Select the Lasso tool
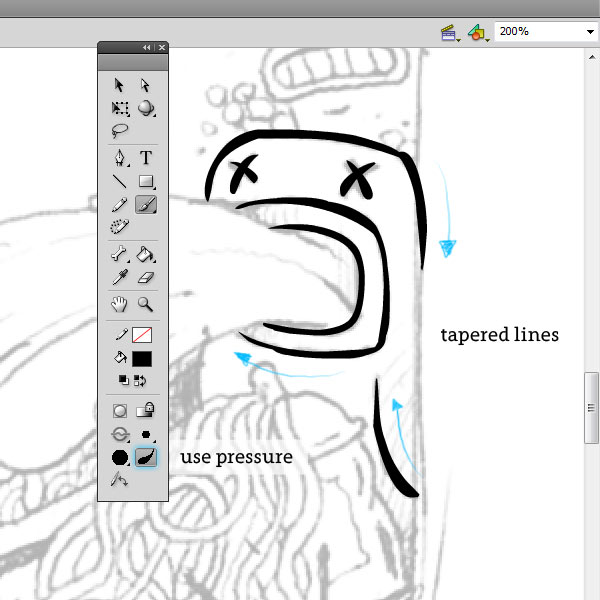The image size is (600, 600). coord(120,130)
